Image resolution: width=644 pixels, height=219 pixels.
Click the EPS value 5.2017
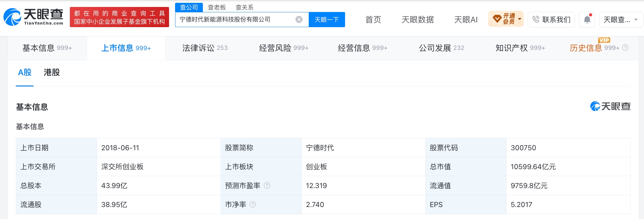pos(521,204)
